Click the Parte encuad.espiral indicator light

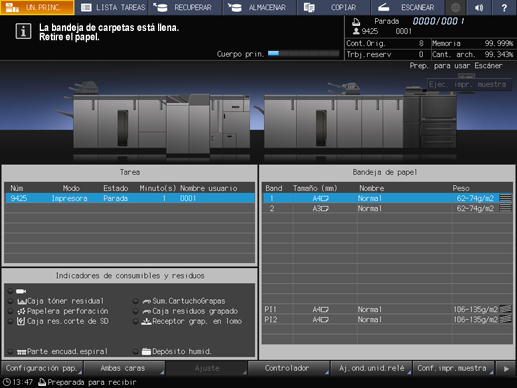[x=11, y=351]
